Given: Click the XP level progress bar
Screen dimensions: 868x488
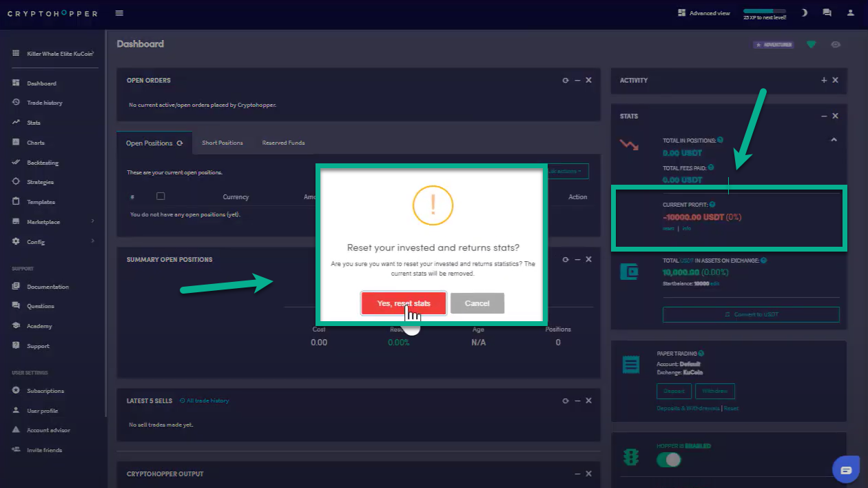Looking at the screenshot, I should click(x=765, y=11).
